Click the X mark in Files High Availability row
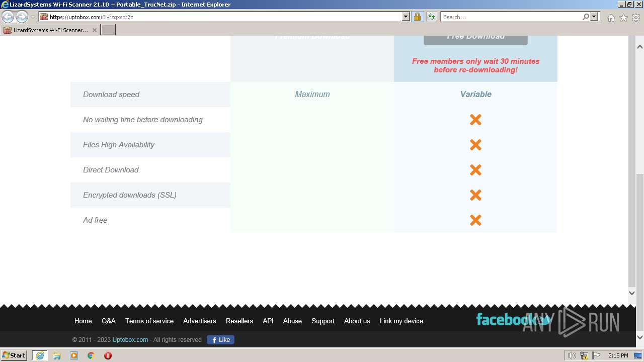 475,145
